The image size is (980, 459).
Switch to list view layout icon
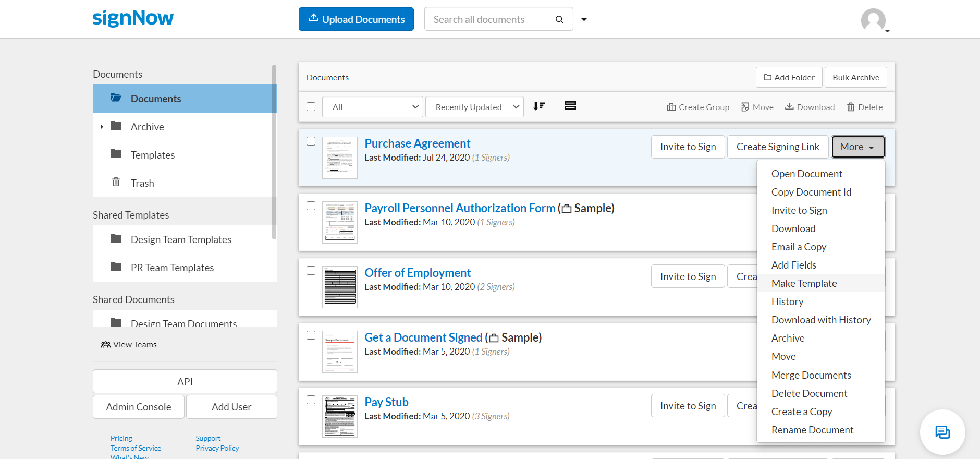pyautogui.click(x=570, y=106)
